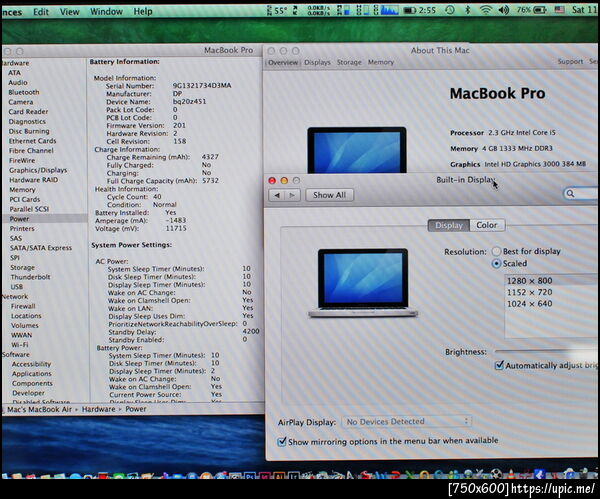Select Applications under Software
Image resolution: width=600 pixels, height=499 pixels.
[x=31, y=373]
